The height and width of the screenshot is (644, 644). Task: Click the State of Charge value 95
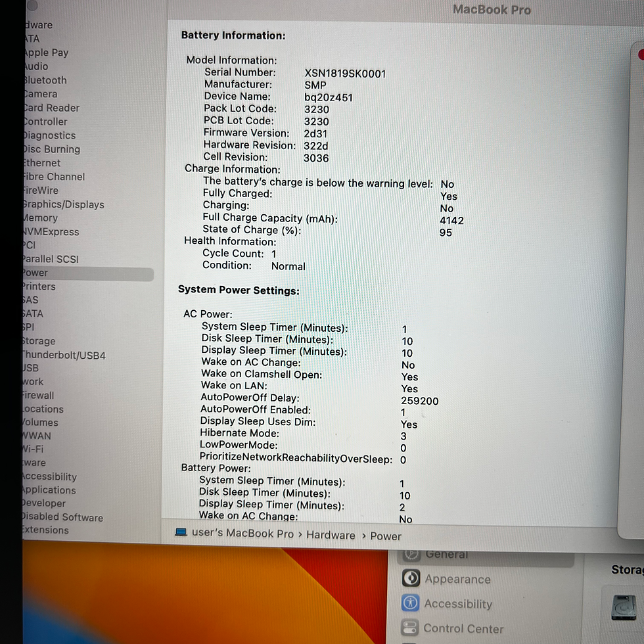click(446, 233)
